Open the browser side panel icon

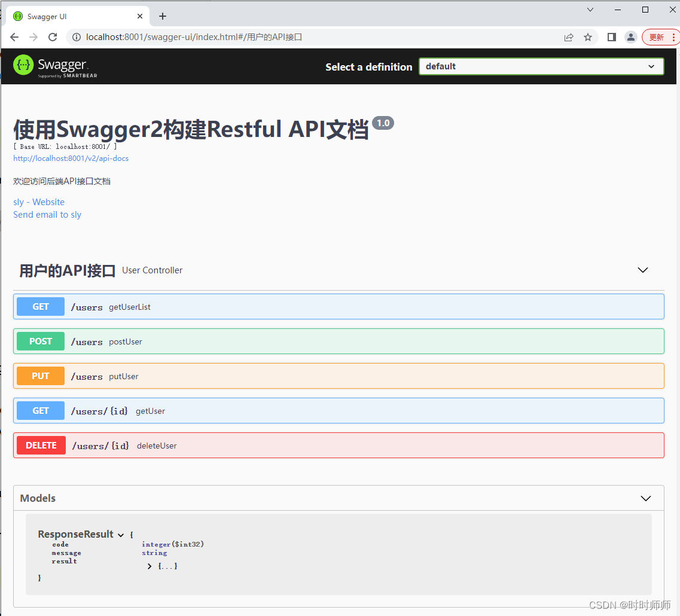click(x=611, y=37)
